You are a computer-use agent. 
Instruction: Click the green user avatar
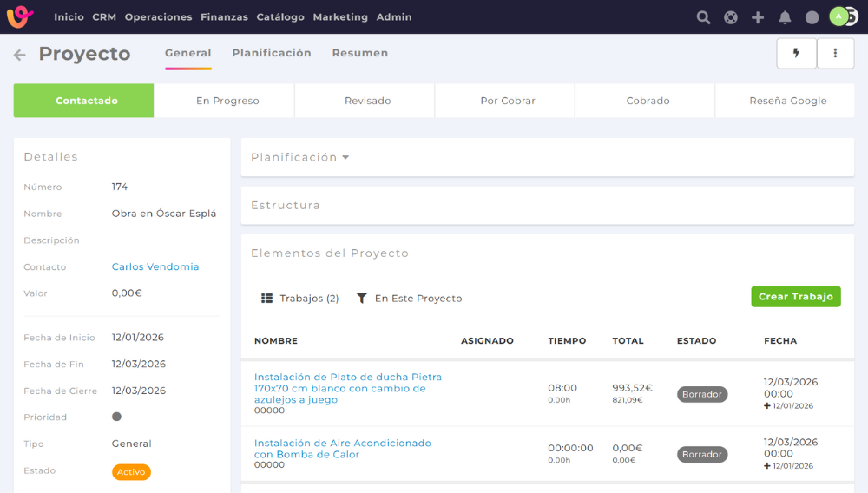click(x=838, y=16)
